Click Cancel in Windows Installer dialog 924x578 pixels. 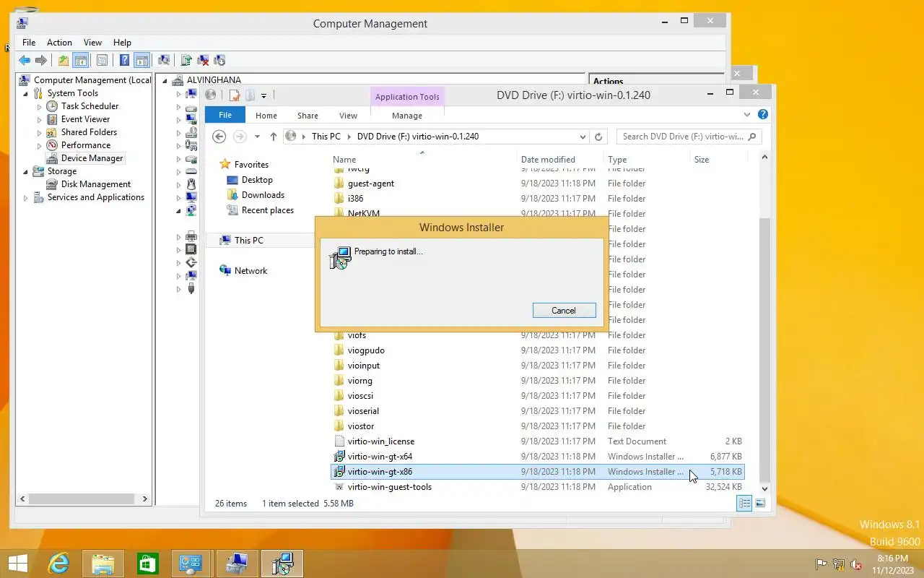click(x=564, y=311)
